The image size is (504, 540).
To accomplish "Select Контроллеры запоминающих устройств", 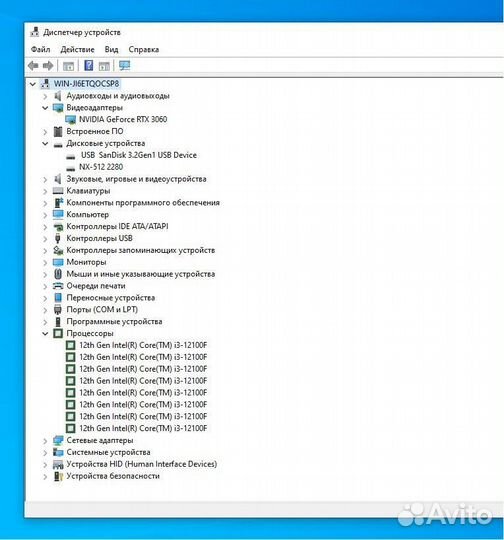I will point(141,250).
